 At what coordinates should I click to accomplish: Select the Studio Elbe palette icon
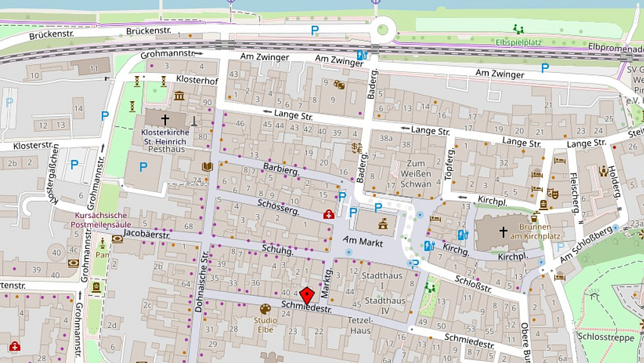pyautogui.click(x=265, y=309)
